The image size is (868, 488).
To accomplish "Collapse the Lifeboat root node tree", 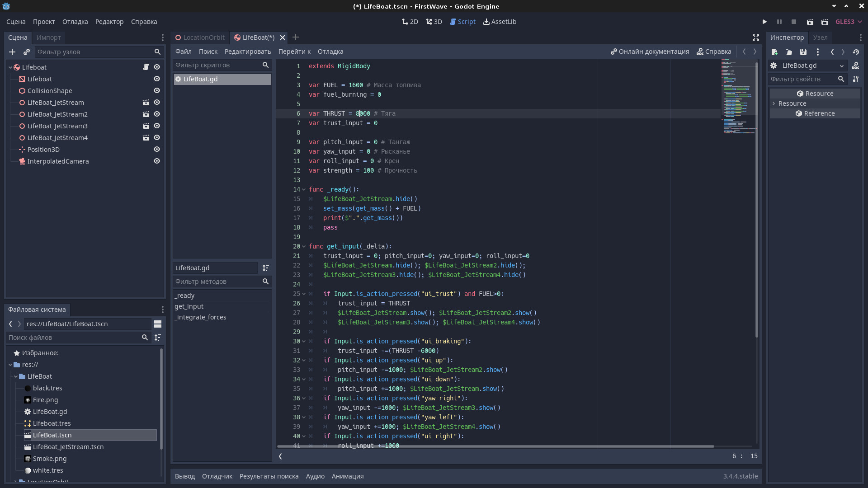I will pyautogui.click(x=10, y=67).
